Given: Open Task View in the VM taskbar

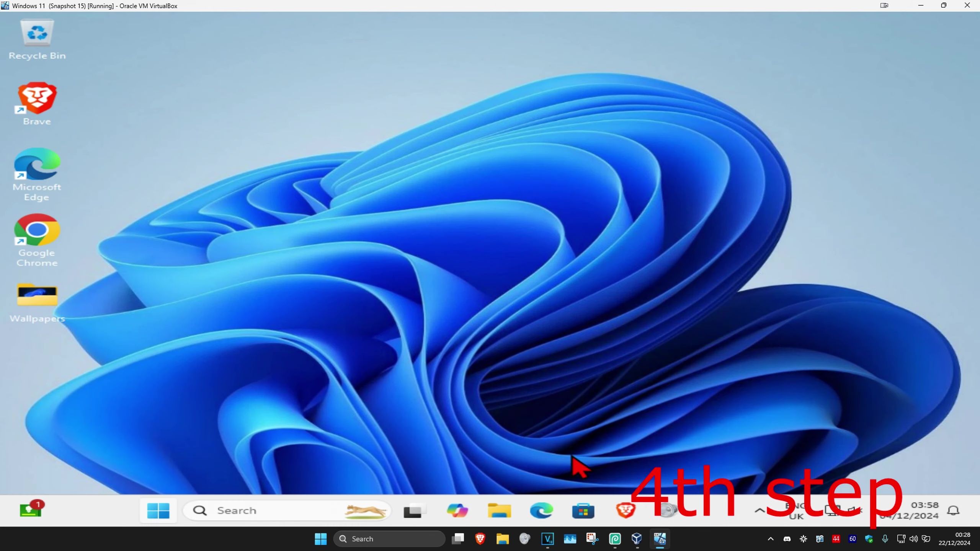Looking at the screenshot, I should (x=415, y=510).
